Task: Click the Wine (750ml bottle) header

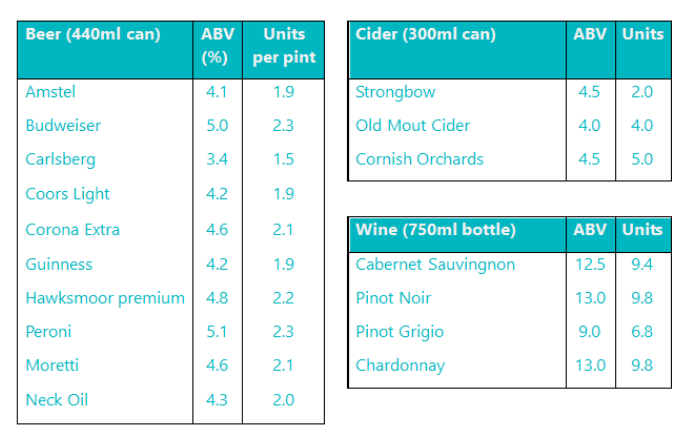Action: tap(436, 230)
